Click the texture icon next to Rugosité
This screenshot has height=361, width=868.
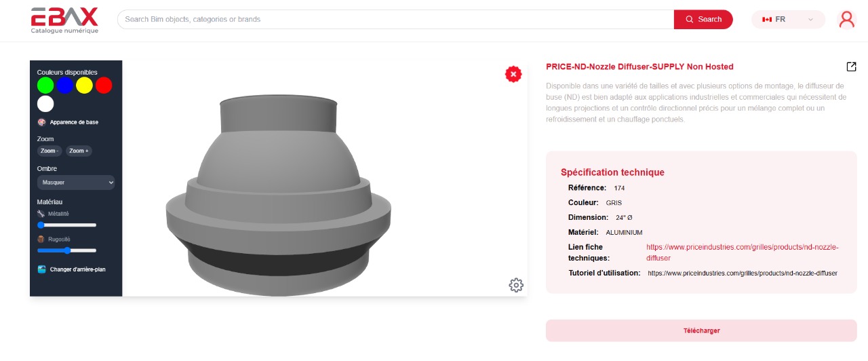point(41,240)
